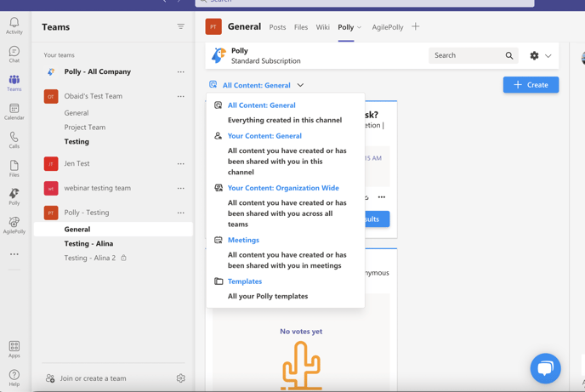Select the Polly - Testing team
Image resolution: width=585 pixels, height=392 pixels.
tap(87, 213)
